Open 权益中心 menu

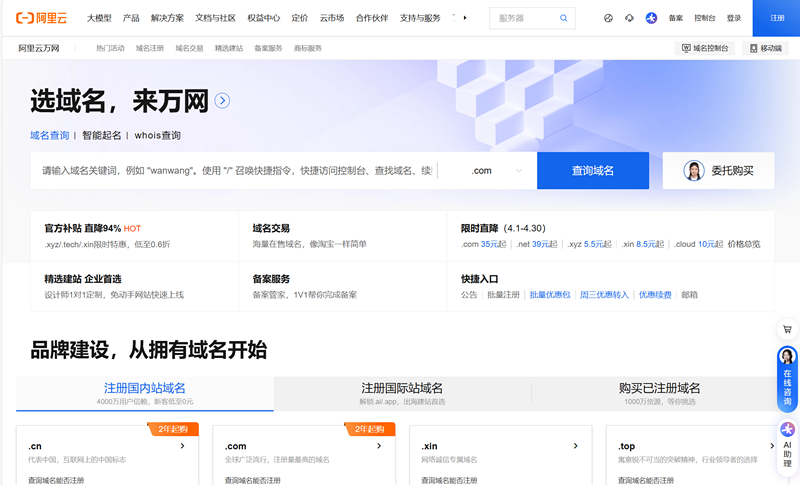coord(264,18)
